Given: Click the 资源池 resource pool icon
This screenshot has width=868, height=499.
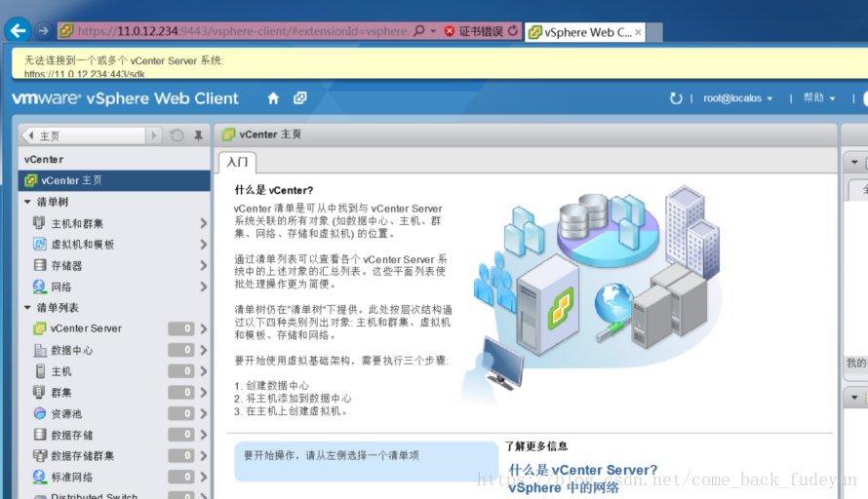Looking at the screenshot, I should pos(39,413).
